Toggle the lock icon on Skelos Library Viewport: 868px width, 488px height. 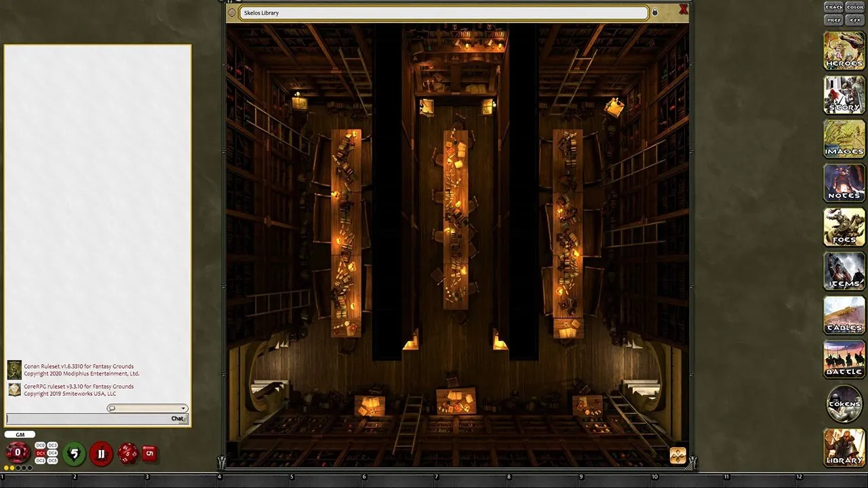tap(655, 12)
